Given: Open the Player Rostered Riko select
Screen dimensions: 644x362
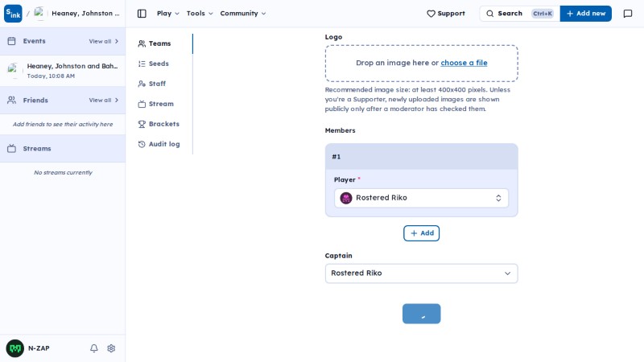Looking at the screenshot, I should tap(421, 198).
